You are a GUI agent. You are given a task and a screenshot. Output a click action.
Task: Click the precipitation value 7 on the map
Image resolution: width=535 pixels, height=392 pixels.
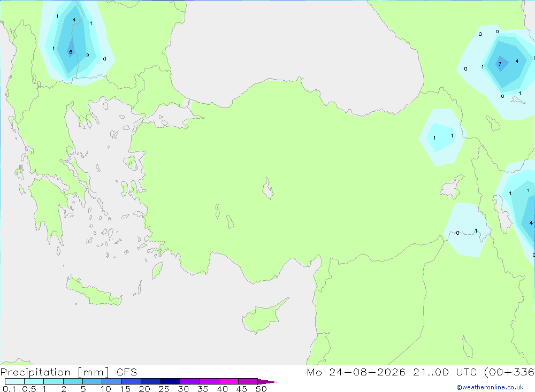[x=500, y=64]
